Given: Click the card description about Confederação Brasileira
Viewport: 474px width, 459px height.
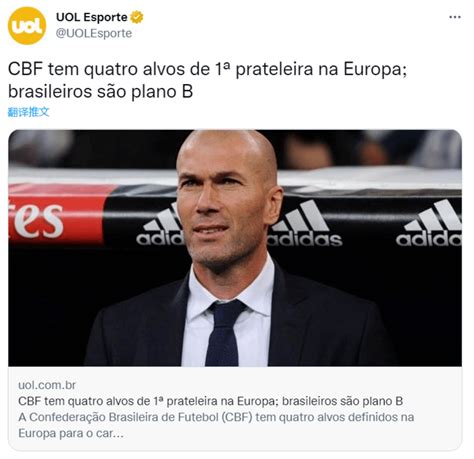Looking at the screenshot, I should tap(216, 425).
